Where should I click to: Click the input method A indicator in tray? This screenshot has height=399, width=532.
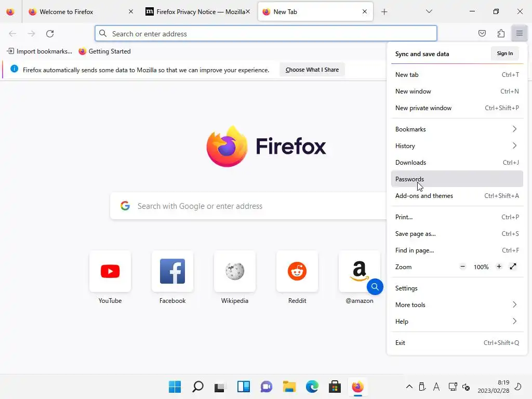coord(436,387)
